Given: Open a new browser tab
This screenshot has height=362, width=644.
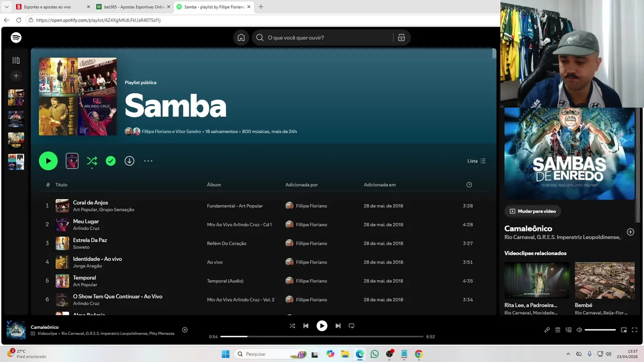Looking at the screenshot, I should click(x=261, y=7).
